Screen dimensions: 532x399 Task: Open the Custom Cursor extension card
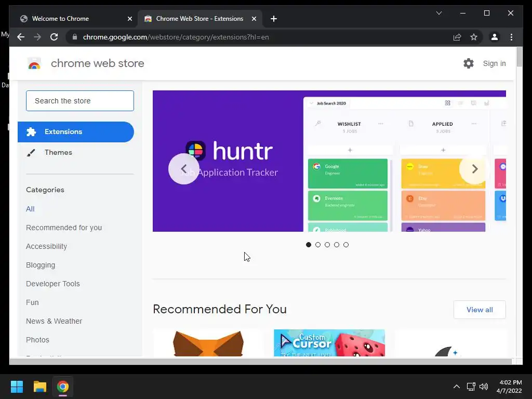pyautogui.click(x=329, y=343)
